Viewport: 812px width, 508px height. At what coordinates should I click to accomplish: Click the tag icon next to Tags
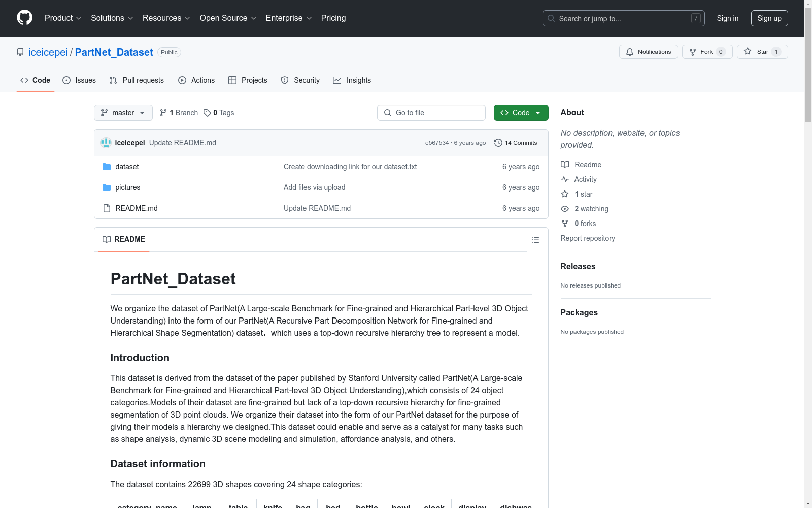pyautogui.click(x=207, y=113)
